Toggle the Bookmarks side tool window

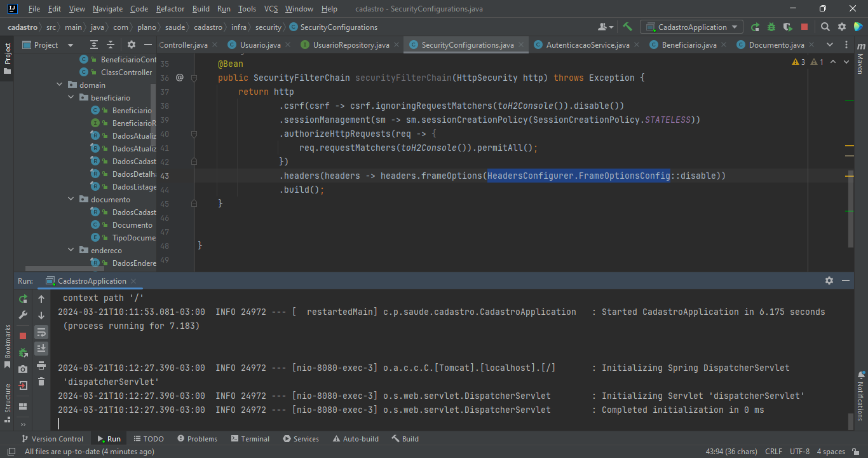tap(8, 347)
